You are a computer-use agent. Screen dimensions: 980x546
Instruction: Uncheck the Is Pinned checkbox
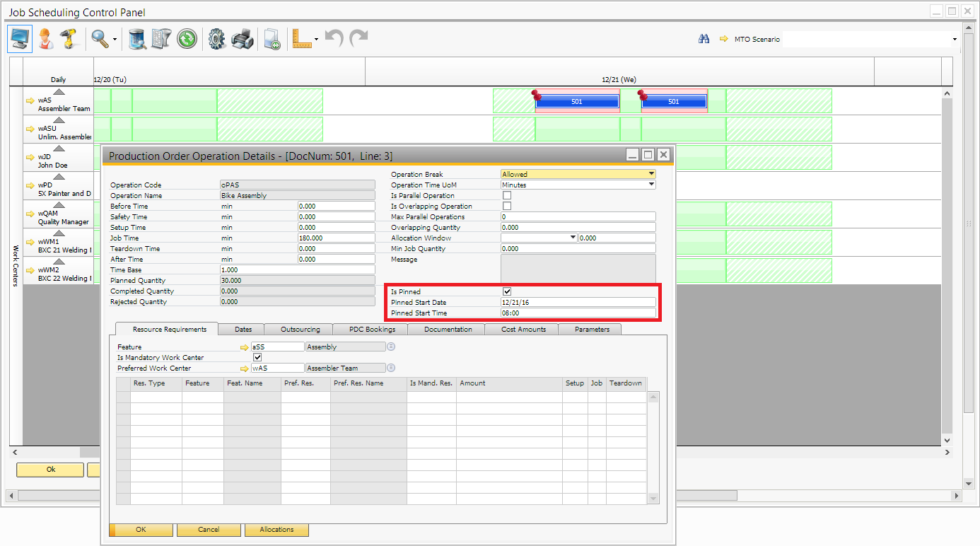pos(507,291)
